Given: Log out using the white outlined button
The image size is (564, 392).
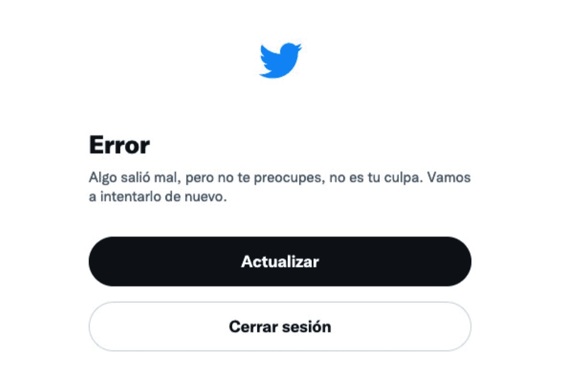Looking at the screenshot, I should point(280,326).
